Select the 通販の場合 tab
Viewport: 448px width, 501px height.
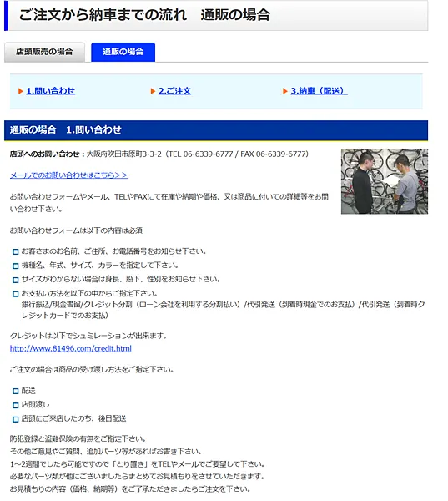pos(123,52)
